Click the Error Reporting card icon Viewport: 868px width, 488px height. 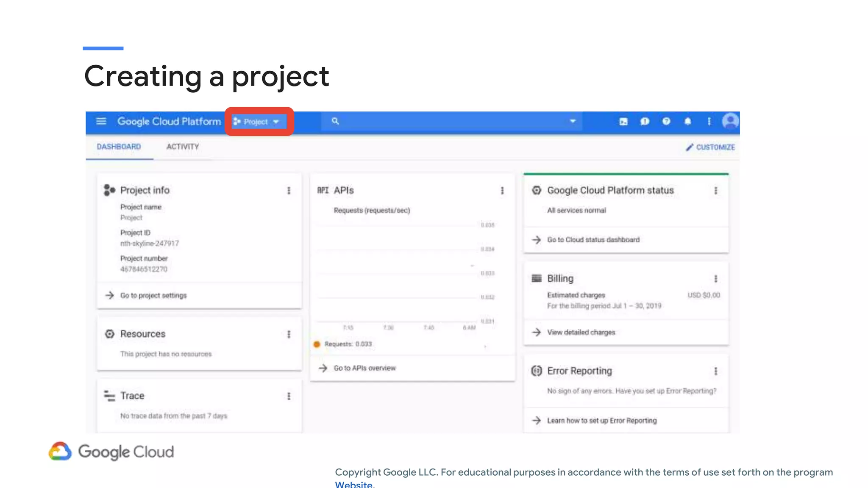click(x=537, y=371)
